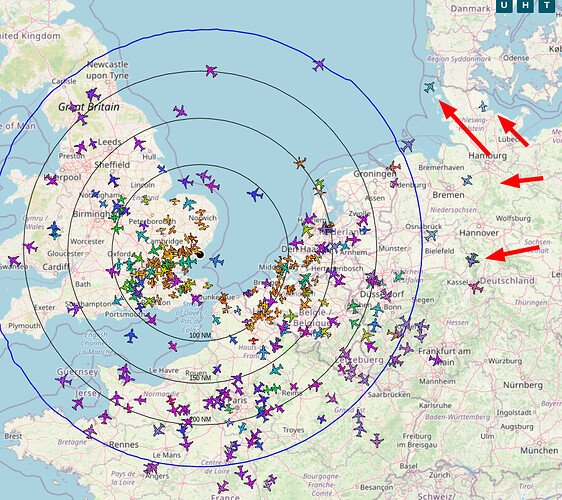
Task: Toggle the U button at top right
Action: click(x=504, y=5)
